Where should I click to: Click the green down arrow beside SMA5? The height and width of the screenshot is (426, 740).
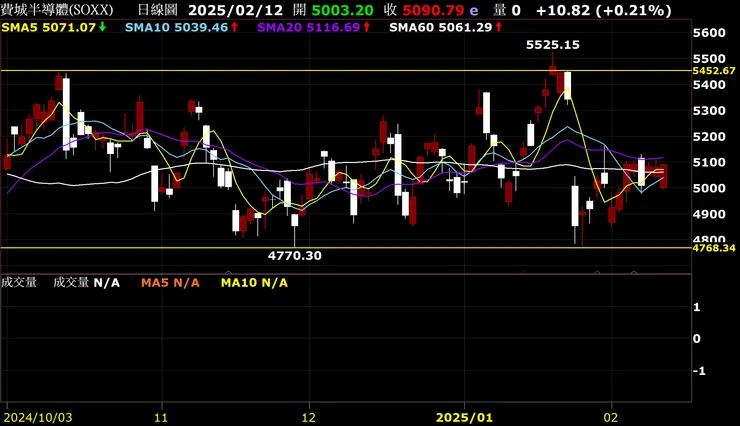pos(102,27)
